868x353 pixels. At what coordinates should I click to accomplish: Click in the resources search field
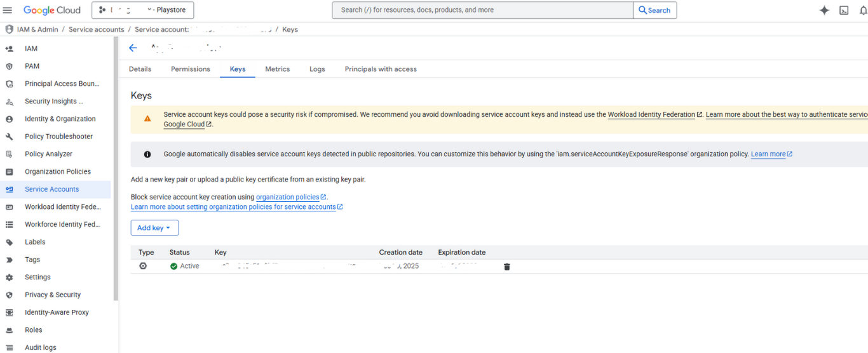tap(483, 10)
